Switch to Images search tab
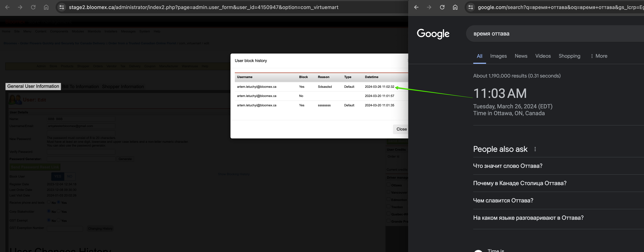 pyautogui.click(x=498, y=56)
